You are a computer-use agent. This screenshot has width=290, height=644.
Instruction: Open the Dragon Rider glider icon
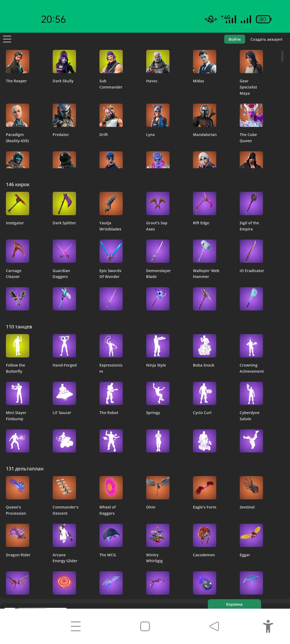(17, 535)
